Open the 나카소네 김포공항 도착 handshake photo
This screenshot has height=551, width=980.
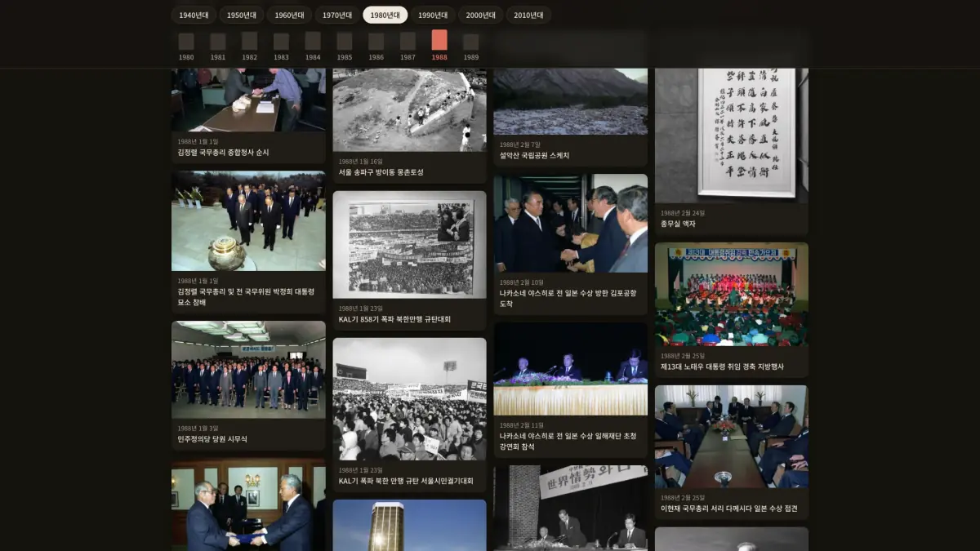point(570,223)
